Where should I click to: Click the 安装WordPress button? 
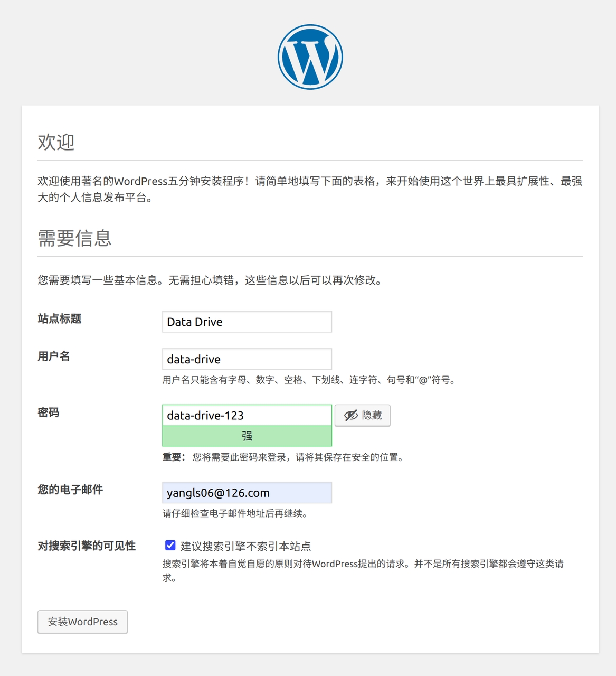coord(82,622)
